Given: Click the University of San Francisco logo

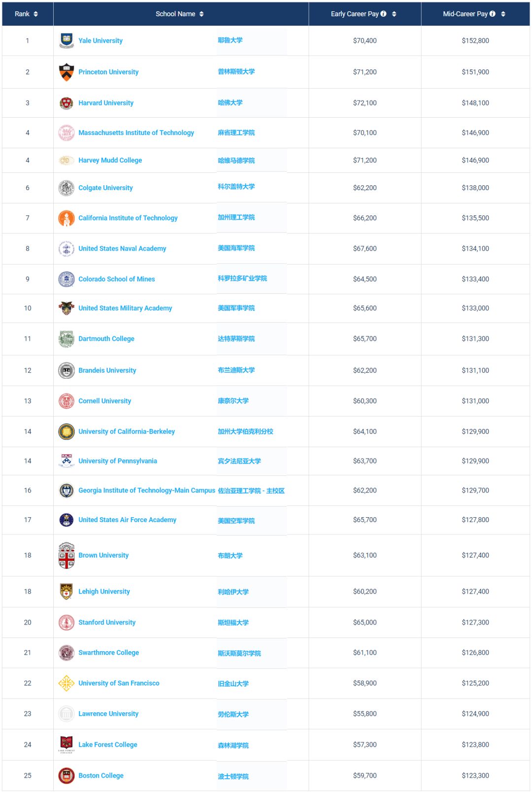Looking at the screenshot, I should coord(66,683).
